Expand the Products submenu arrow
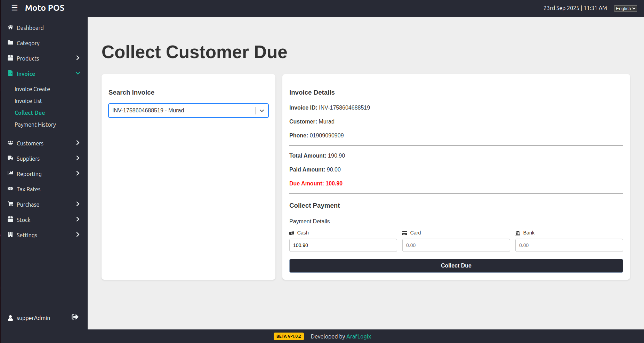This screenshot has width=644, height=343. pos(78,58)
